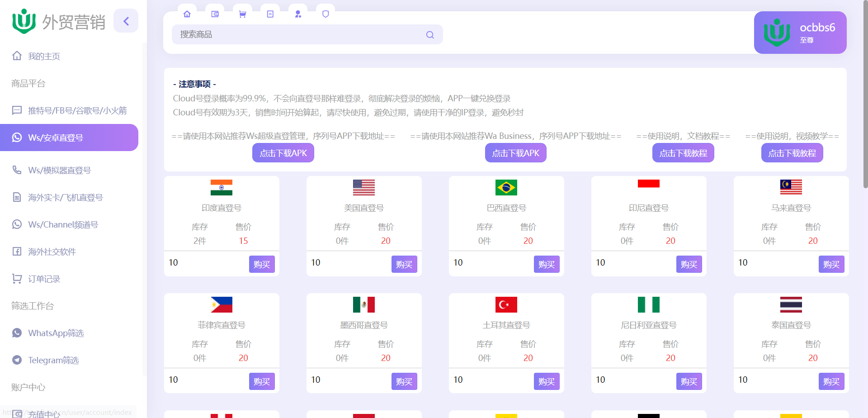The width and height of the screenshot is (868, 418).
Task: Open WhatsApp筛选 menu item
Action: click(x=69, y=333)
